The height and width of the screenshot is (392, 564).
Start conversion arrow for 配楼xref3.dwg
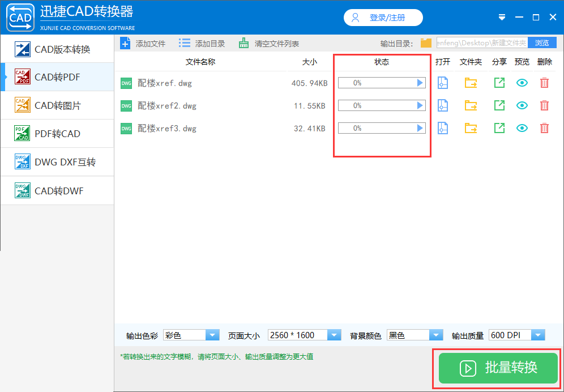coord(420,128)
